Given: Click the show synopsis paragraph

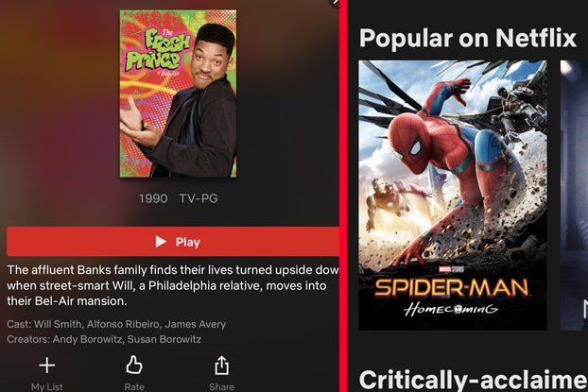Looking at the screenshot, I should [x=173, y=285].
